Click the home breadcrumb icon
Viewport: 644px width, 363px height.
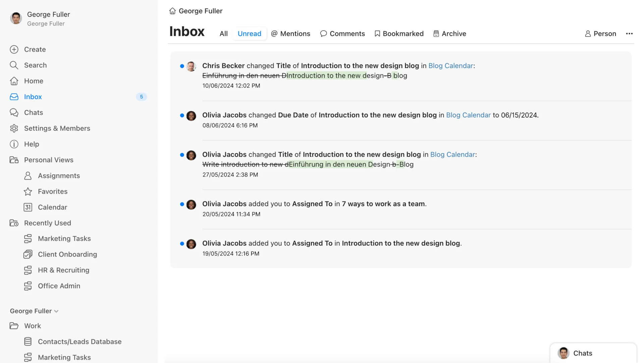(172, 11)
